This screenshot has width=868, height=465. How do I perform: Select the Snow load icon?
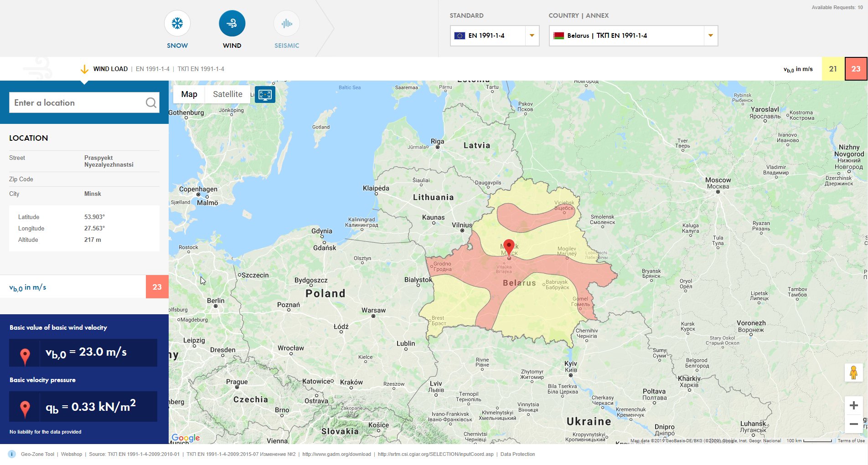coord(177,24)
